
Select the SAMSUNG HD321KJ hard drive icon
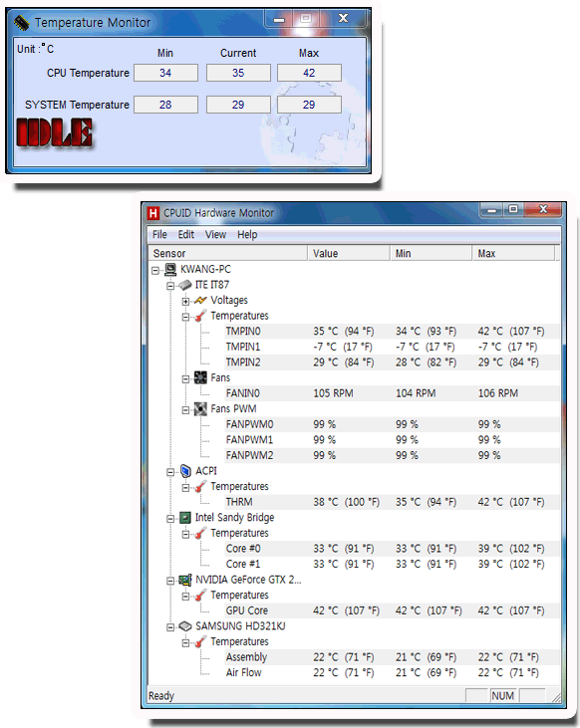coord(185,626)
